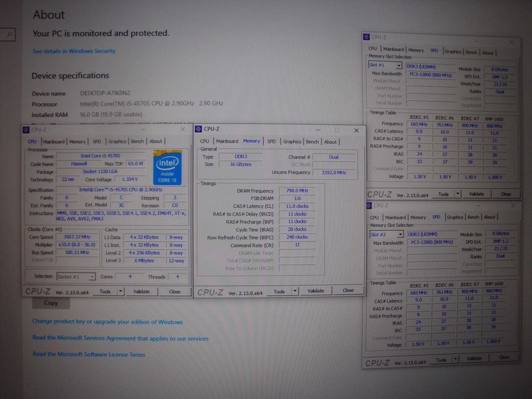Select About tab in CPU window
Image resolution: width=532 pixels, height=399 pixels.
tap(156, 141)
